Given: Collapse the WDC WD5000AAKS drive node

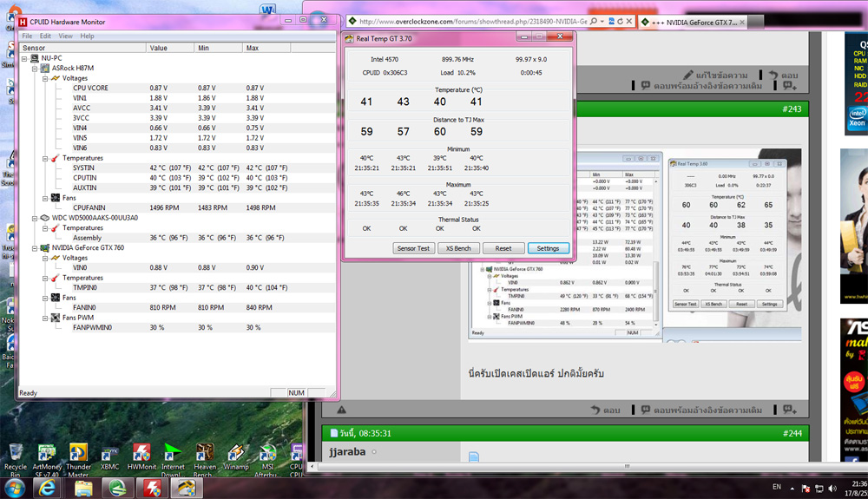Looking at the screenshot, I should point(35,218).
